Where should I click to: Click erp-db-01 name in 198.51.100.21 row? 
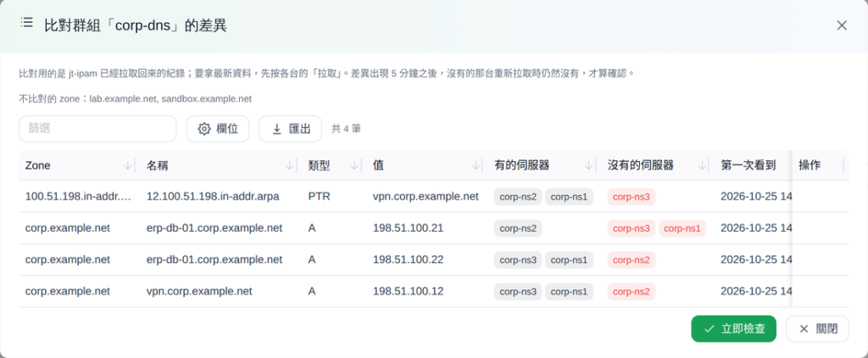(x=214, y=227)
